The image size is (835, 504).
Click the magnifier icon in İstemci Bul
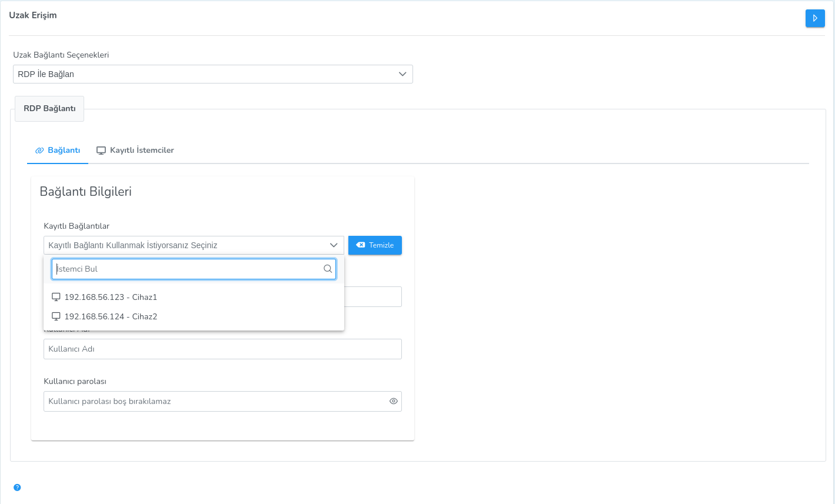click(x=328, y=269)
